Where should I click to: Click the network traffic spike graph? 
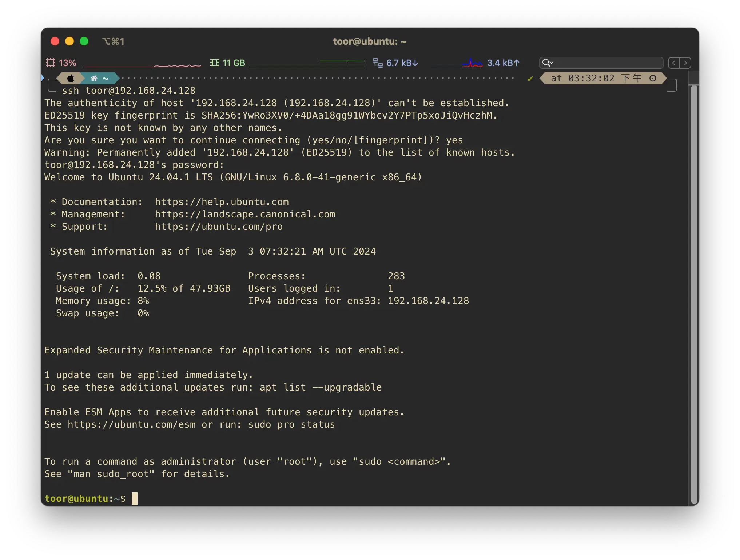pos(457,63)
